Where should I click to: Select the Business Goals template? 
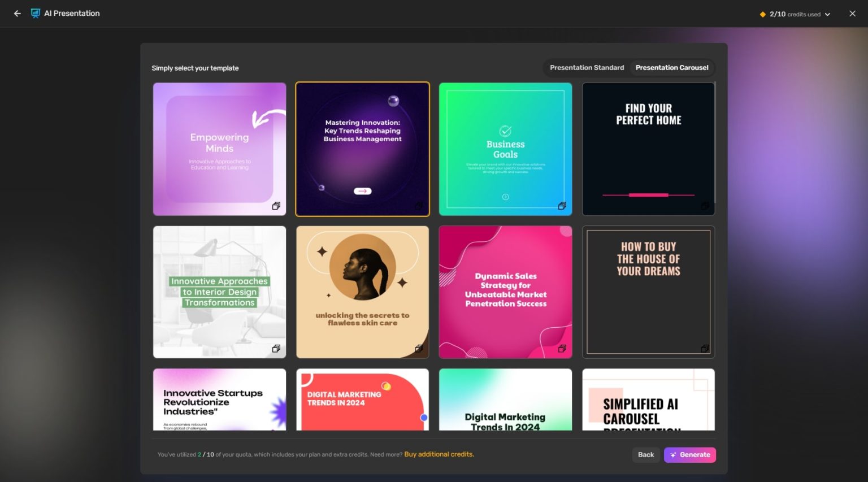(x=505, y=149)
